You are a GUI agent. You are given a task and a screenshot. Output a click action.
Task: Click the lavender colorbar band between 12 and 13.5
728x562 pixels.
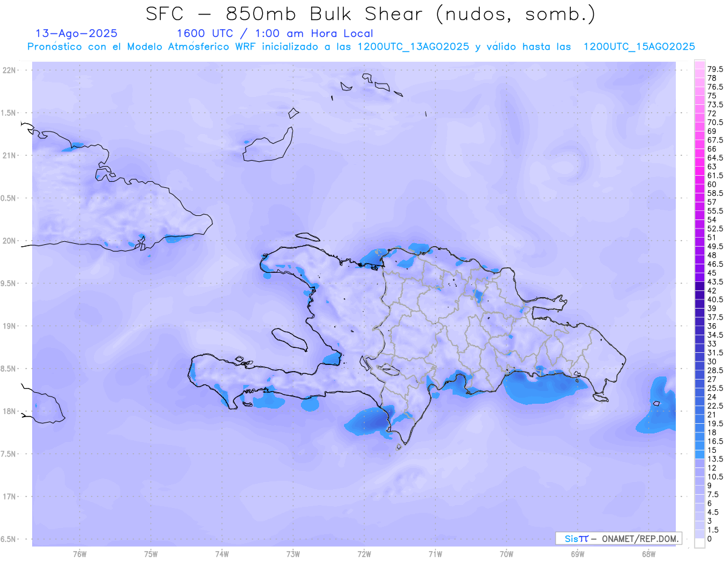699,464
